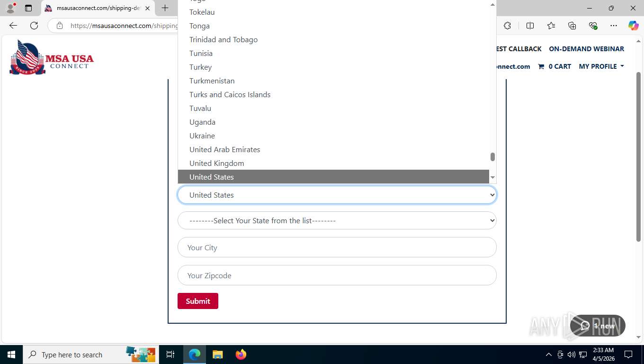This screenshot has height=364, width=644.
Task: Focus the Your City field
Action: [337, 247]
